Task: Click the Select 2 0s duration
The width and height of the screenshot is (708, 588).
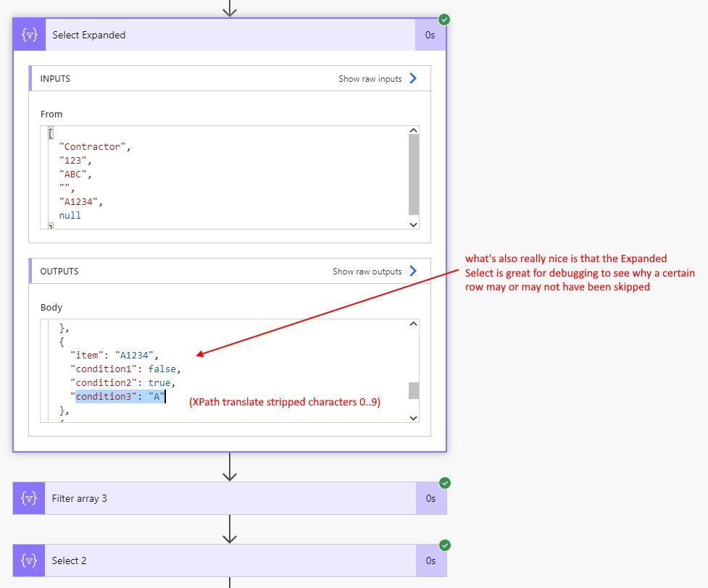Action: [430, 560]
